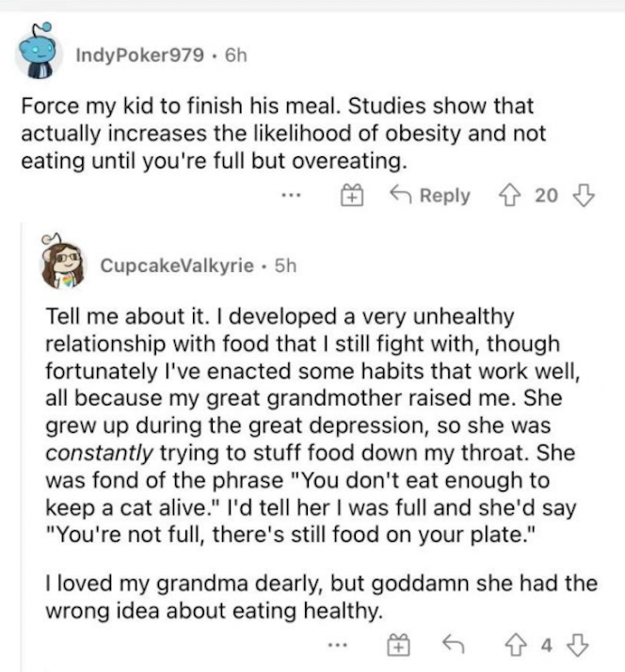
Task: Click the reply arrow icon on IndyPoker979's comment
Action: tap(401, 195)
